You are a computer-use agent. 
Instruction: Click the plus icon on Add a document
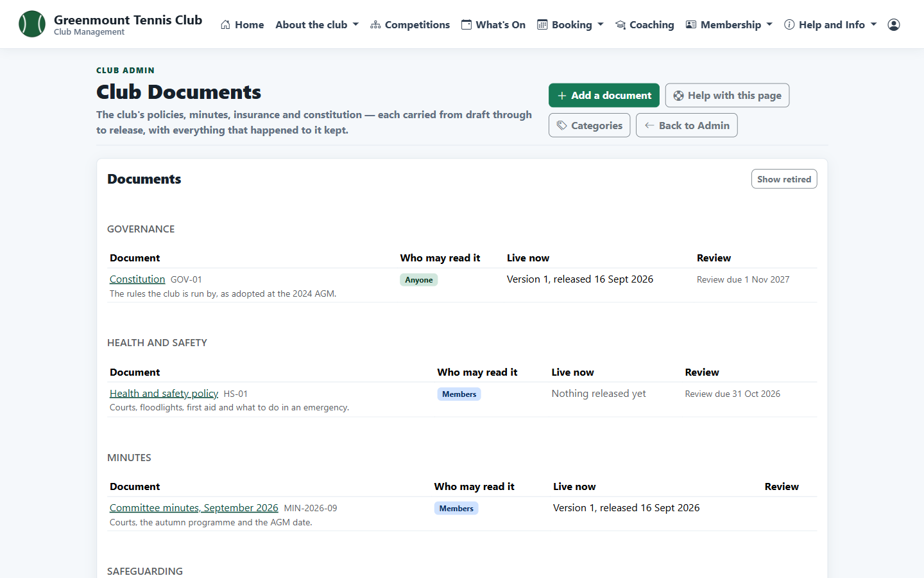562,96
